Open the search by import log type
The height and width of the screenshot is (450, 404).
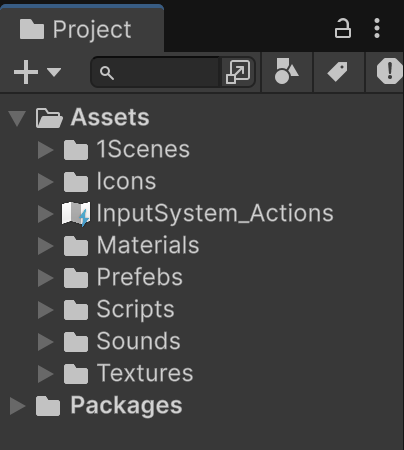pos(389,71)
